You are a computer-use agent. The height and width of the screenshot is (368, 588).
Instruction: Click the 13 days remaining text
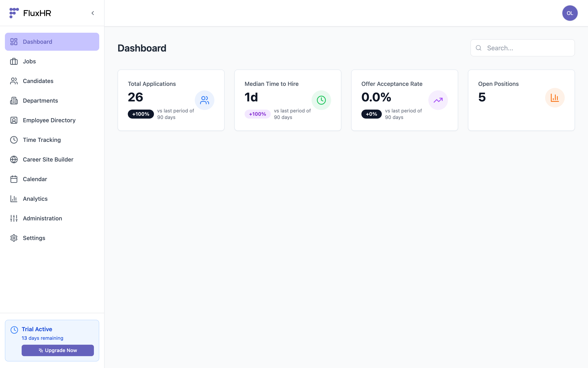42,338
